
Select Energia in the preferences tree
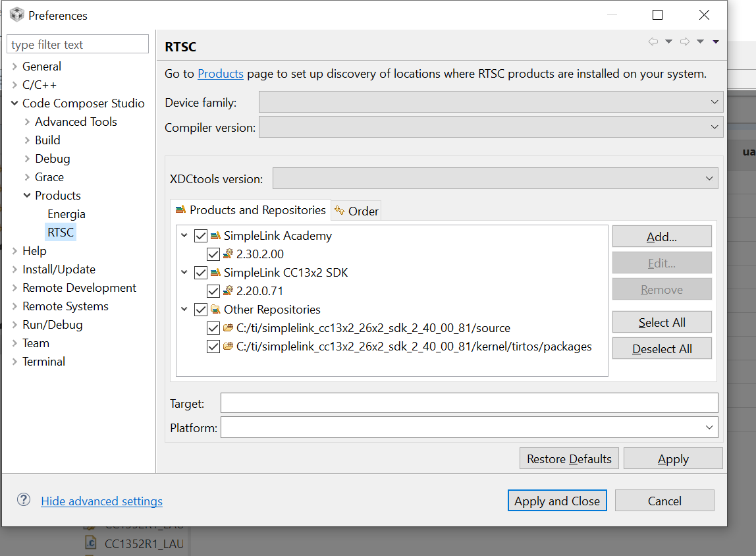pyautogui.click(x=67, y=214)
